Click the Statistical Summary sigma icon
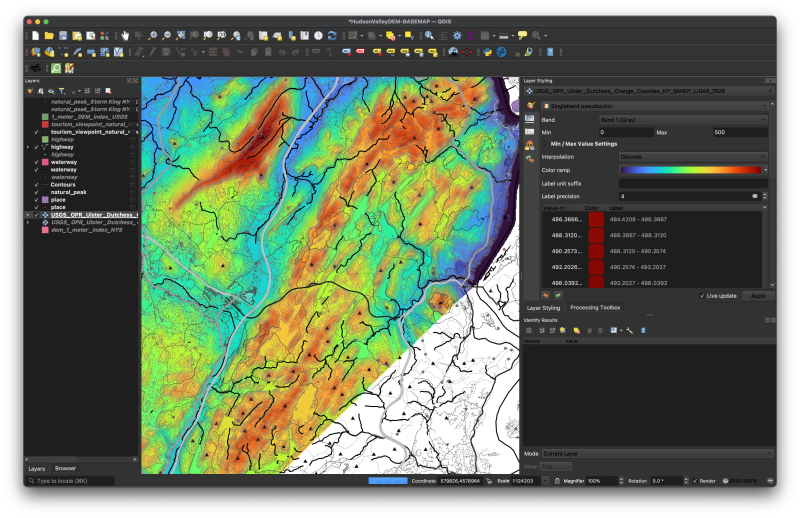The image size is (800, 518). 471,36
